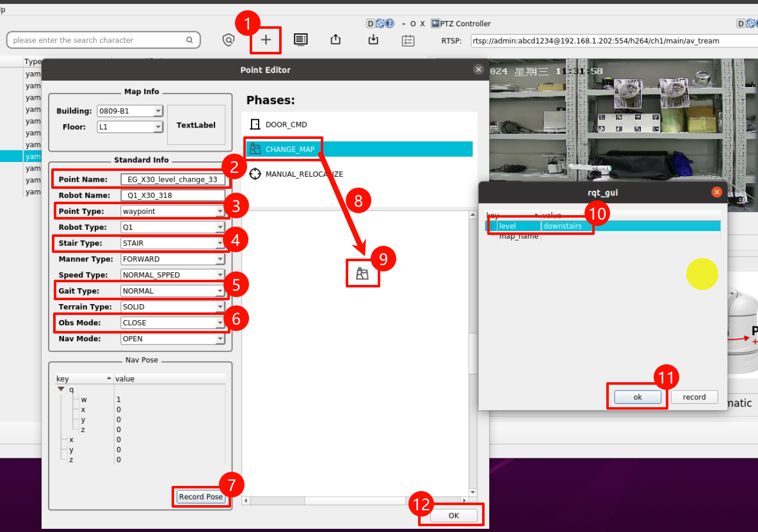Select the CHANGE_MAP phase item
758x532 pixels.
coord(290,149)
